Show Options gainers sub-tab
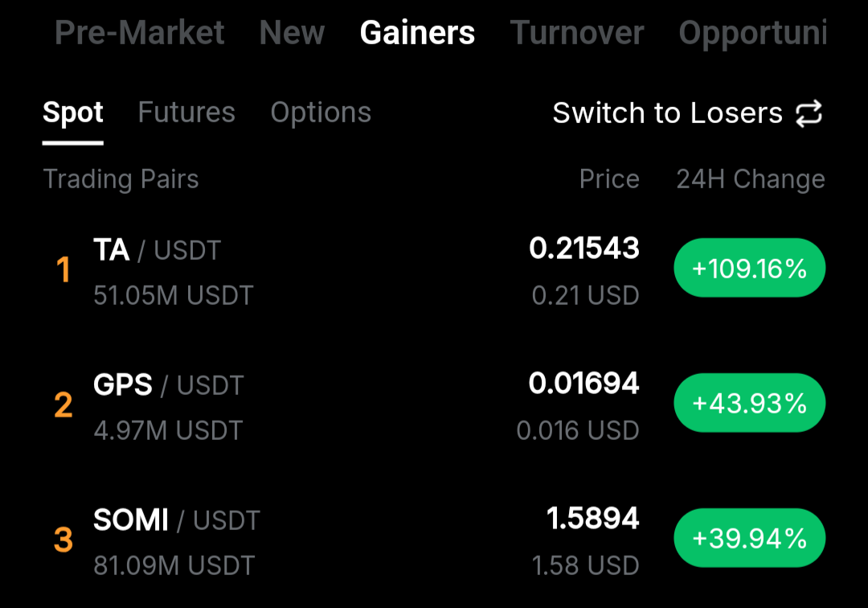This screenshot has width=868, height=608. [x=321, y=113]
